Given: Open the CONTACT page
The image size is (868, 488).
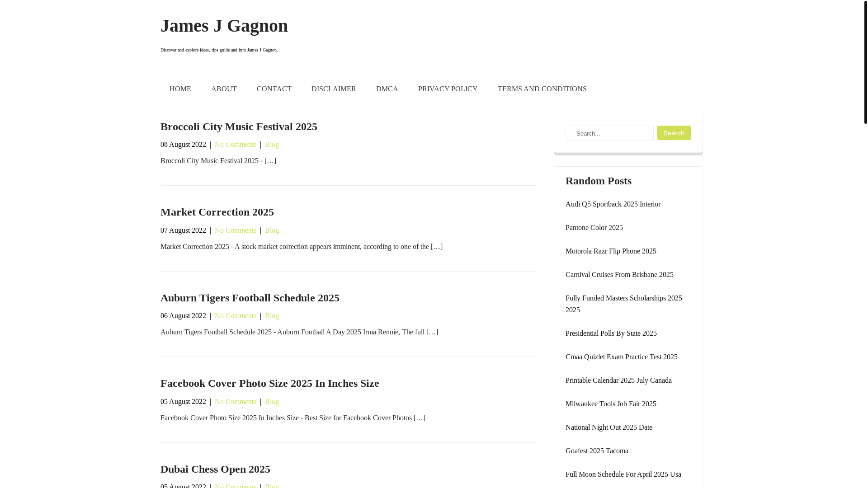Looking at the screenshot, I should tap(274, 89).
